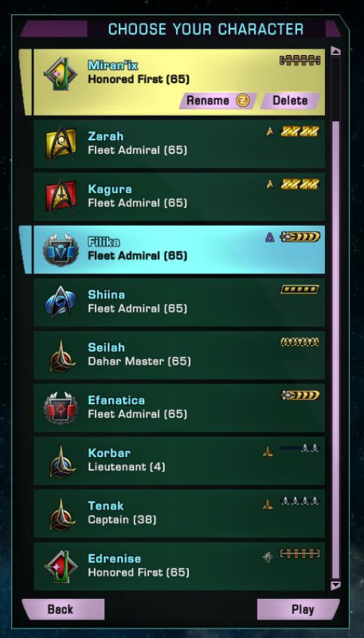Image resolution: width=364 pixels, height=638 pixels.
Task: Click Edrenise's red Dominion emblem icon
Action: click(61, 566)
